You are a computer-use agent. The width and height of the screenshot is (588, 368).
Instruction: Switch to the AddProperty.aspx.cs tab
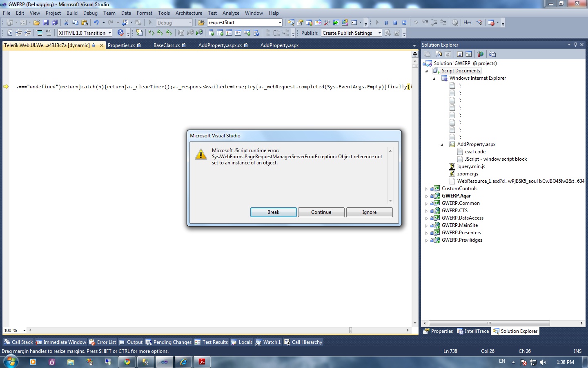(223, 45)
